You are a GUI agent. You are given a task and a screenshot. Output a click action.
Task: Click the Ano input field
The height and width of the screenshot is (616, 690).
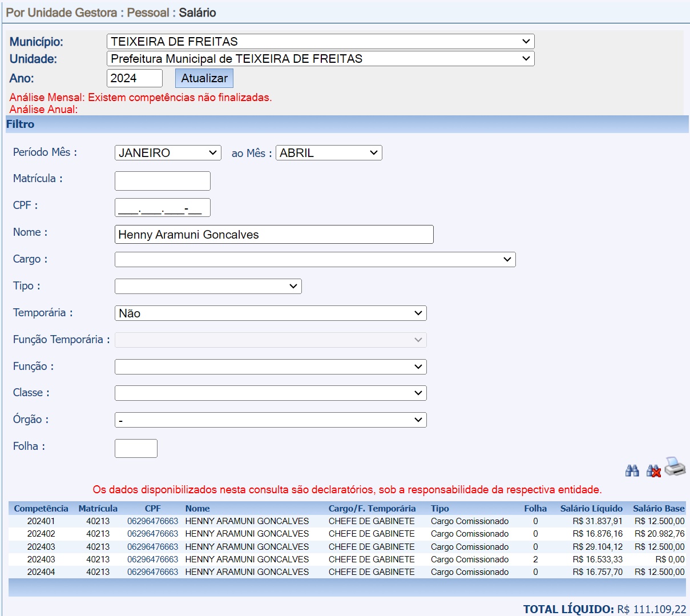[x=134, y=78]
